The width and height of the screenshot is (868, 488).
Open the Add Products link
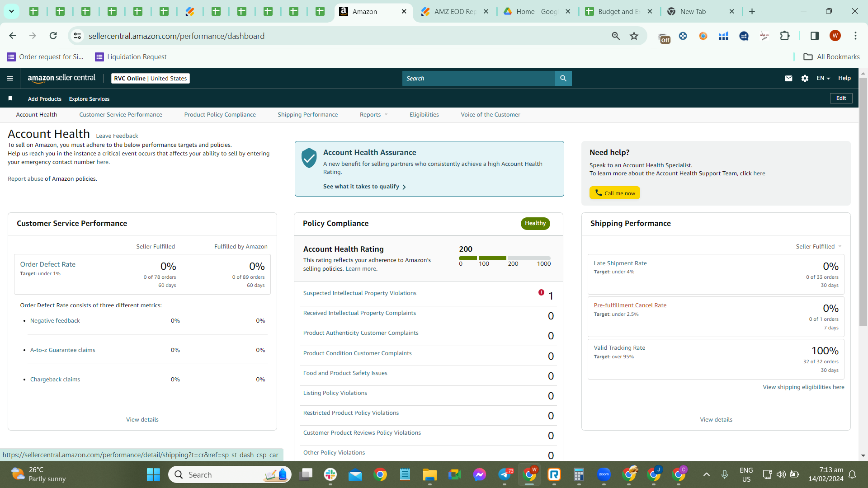click(45, 99)
